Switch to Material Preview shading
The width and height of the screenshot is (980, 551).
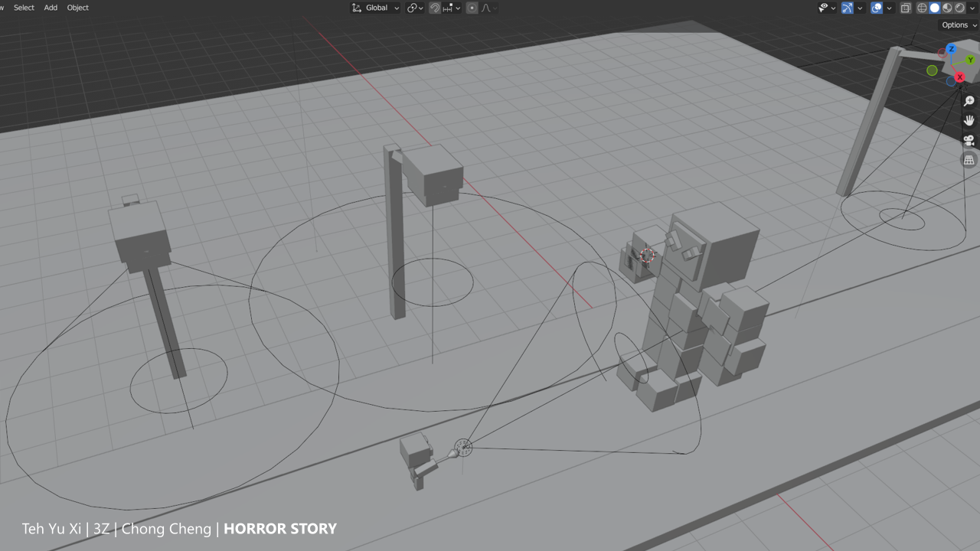947,8
